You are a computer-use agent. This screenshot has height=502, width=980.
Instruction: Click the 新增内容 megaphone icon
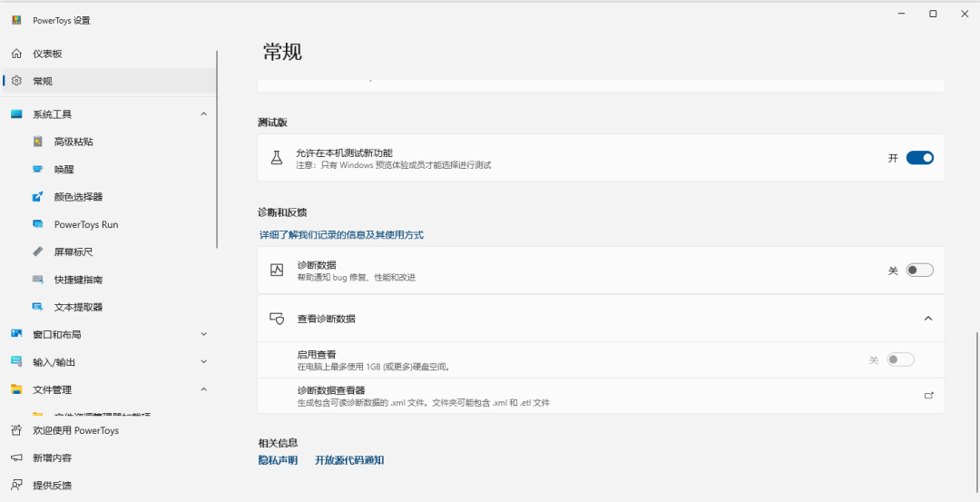(x=17, y=458)
